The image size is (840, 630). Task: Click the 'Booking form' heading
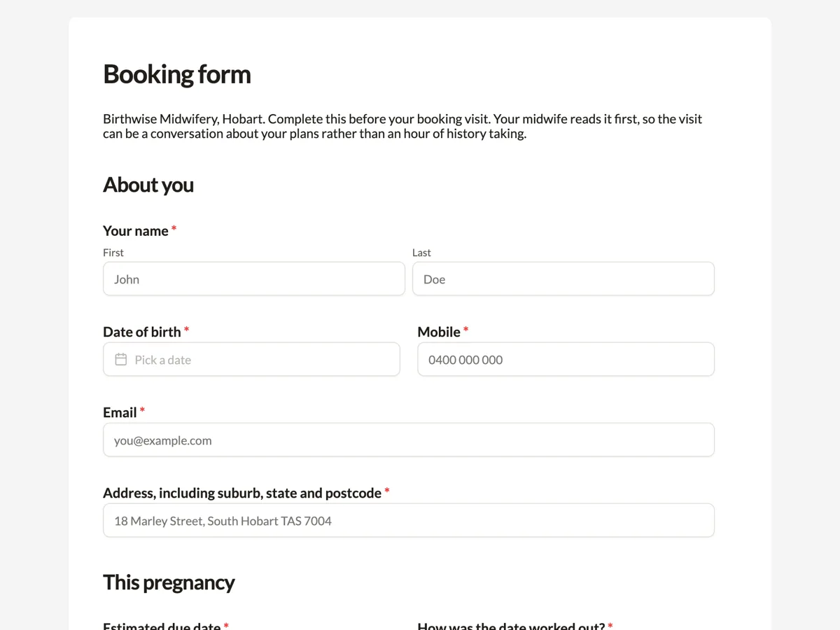pos(177,74)
